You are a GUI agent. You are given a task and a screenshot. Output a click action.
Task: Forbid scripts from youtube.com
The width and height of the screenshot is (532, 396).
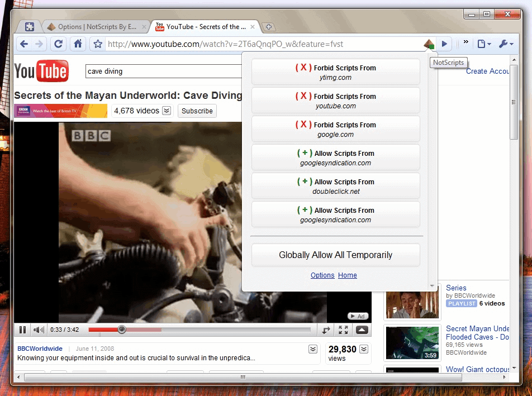tap(335, 101)
